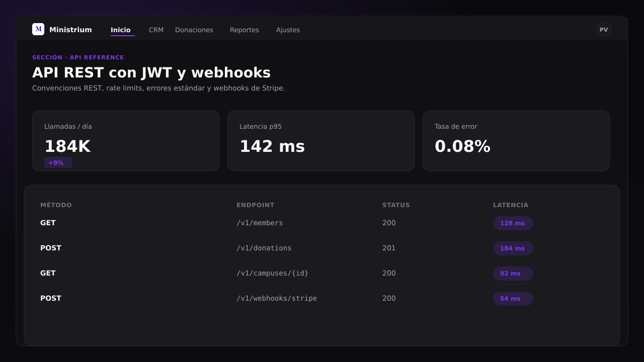Open the Ajustes tab
This screenshot has width=644, height=362.
coord(288,30)
